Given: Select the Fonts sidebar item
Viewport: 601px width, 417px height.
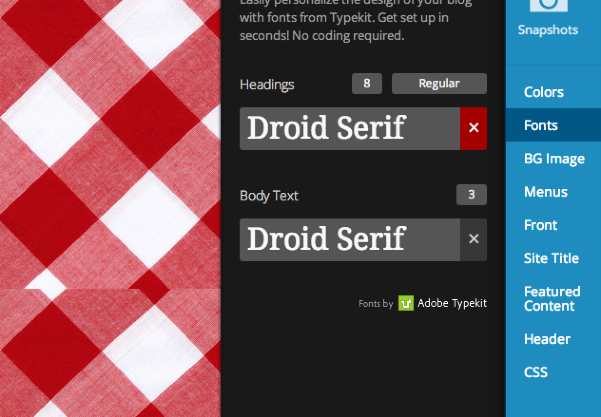Looking at the screenshot, I should point(541,126).
